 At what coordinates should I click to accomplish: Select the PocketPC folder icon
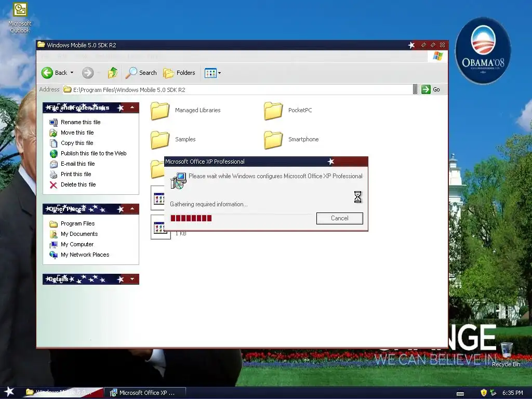pyautogui.click(x=273, y=111)
